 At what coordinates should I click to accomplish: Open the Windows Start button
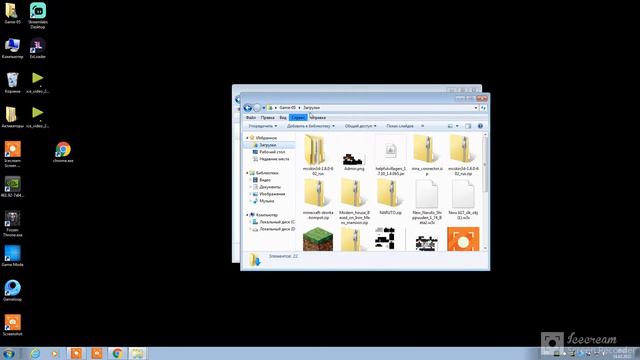8,353
